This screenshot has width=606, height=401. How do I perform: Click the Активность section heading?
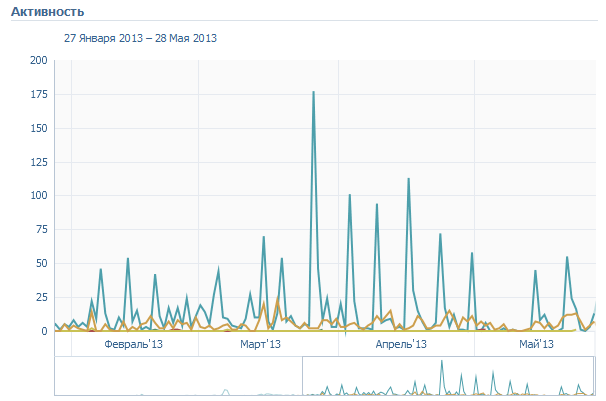[47, 11]
